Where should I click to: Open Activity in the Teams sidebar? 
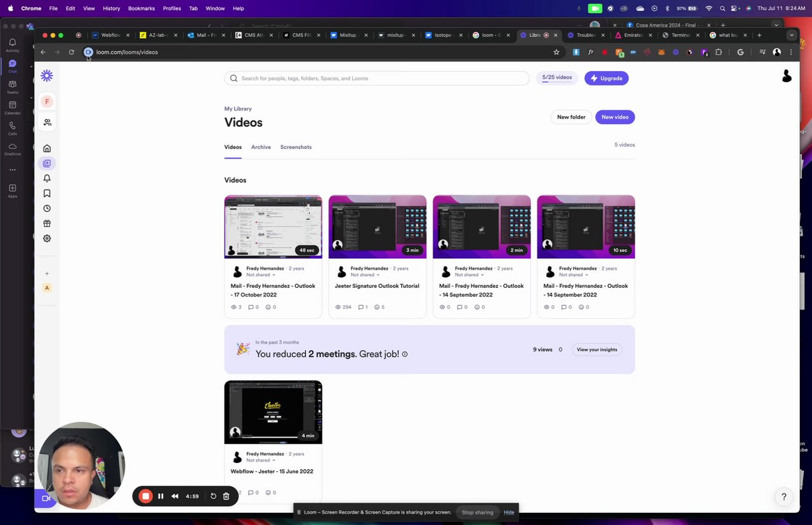pos(12,45)
